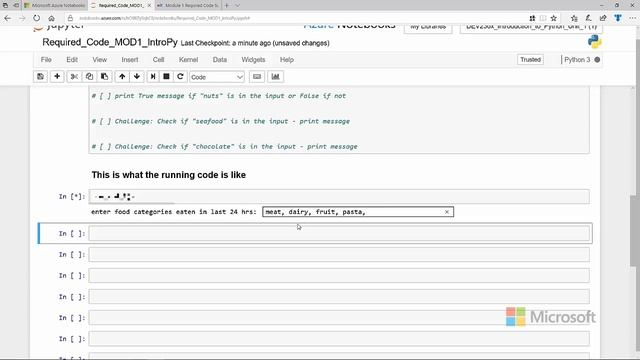
Task: Select the second empty code cell
Action: (339, 255)
